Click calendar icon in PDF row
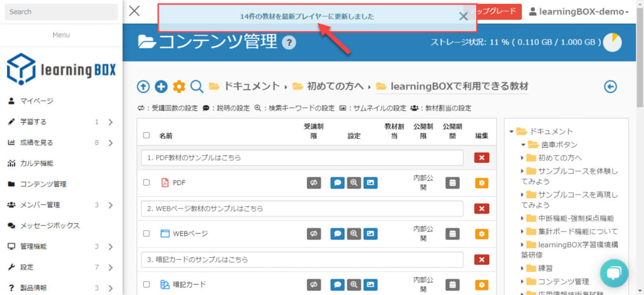Viewport: 644px width, 295px height. click(x=452, y=182)
